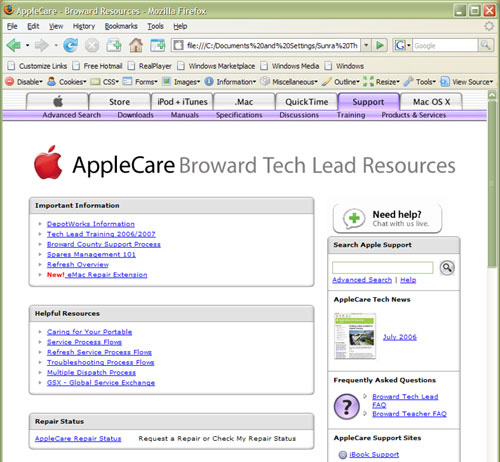Viewport: 500px width, 462px height.
Task: Open the DepotWorks Information link
Action: [91, 224]
